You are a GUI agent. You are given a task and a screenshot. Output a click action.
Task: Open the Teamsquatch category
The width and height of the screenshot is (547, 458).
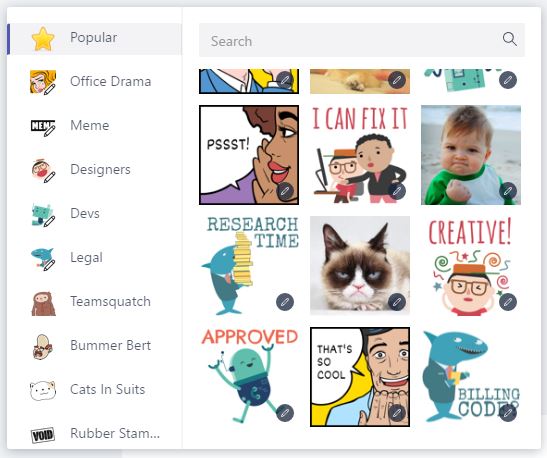(94, 301)
